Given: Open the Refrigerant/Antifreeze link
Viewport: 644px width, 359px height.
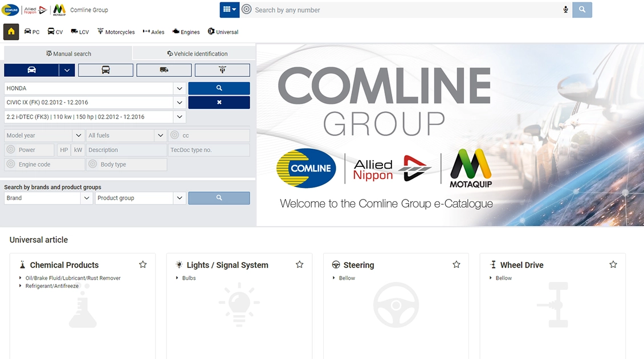Looking at the screenshot, I should pos(52,286).
